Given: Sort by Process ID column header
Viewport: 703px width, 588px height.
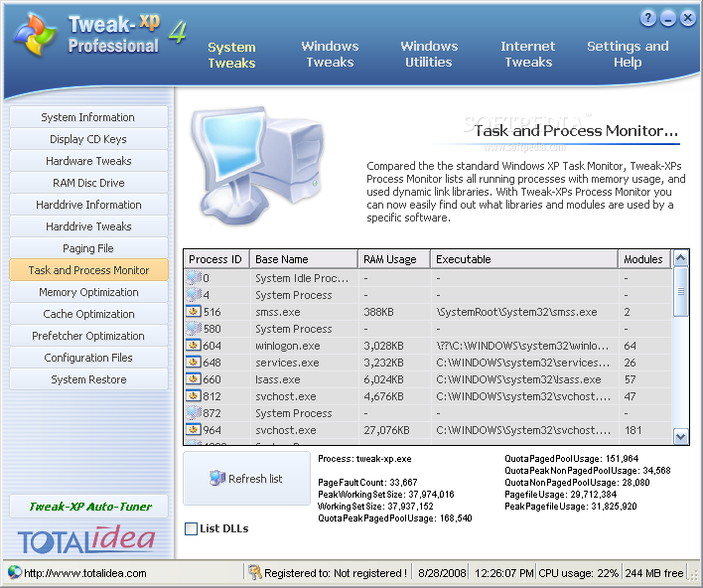Looking at the screenshot, I should click(216, 259).
